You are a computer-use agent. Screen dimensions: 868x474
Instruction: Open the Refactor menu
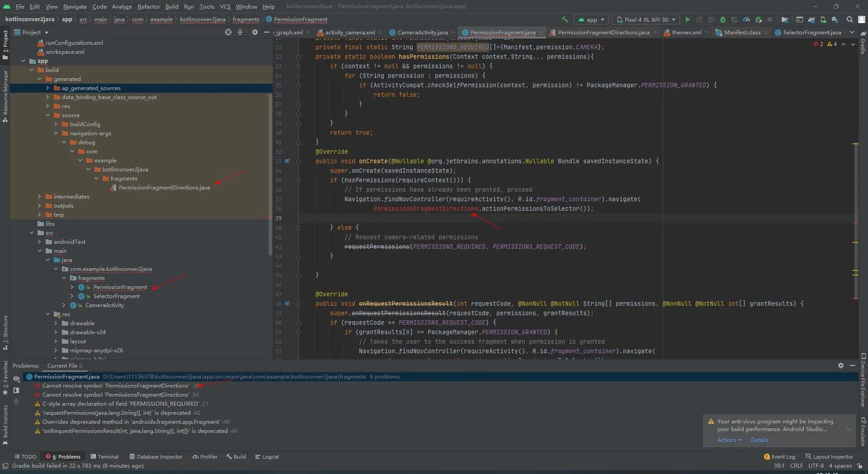(149, 6)
